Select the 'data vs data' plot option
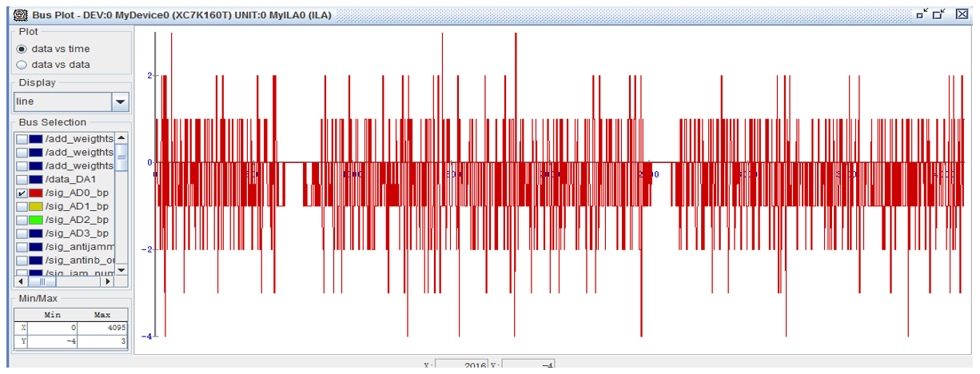 coord(22,65)
